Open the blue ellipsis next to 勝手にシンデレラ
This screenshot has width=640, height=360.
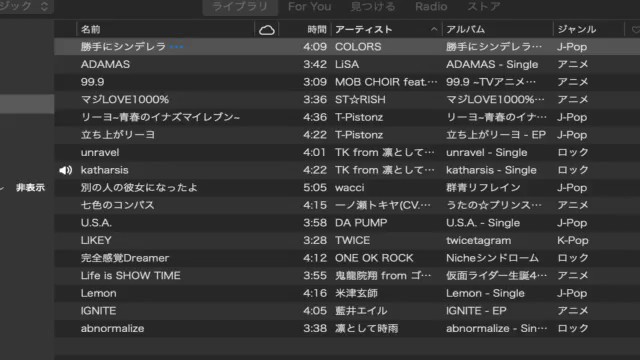(x=176, y=47)
